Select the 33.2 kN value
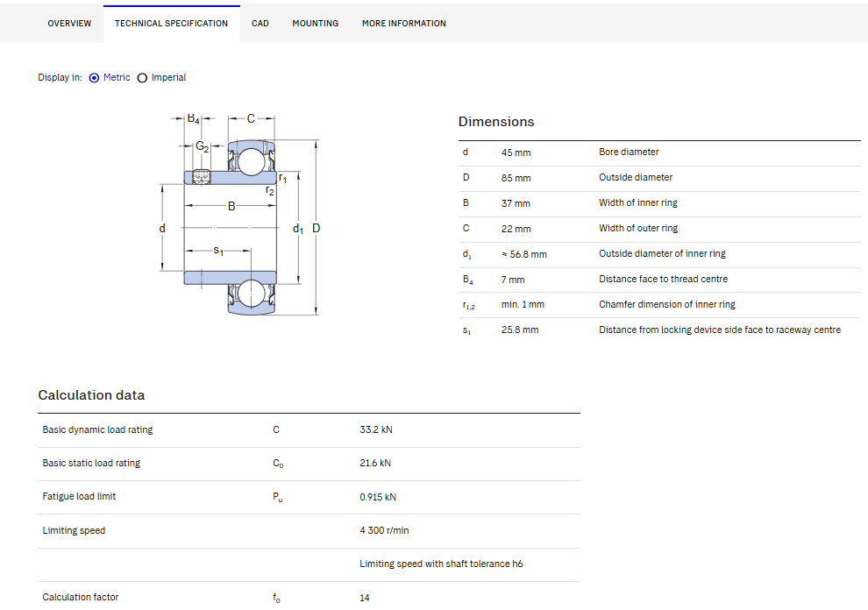 [376, 429]
